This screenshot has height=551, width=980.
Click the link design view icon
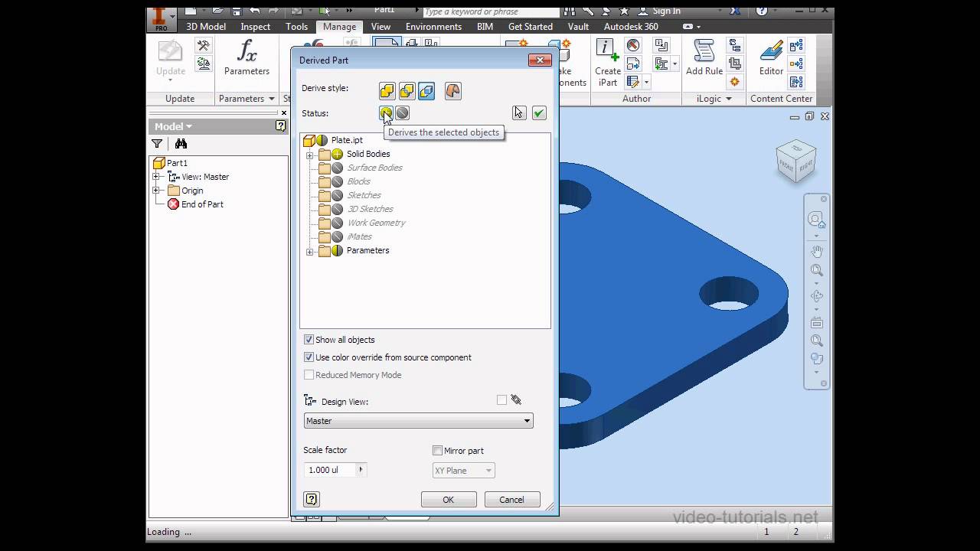516,399
